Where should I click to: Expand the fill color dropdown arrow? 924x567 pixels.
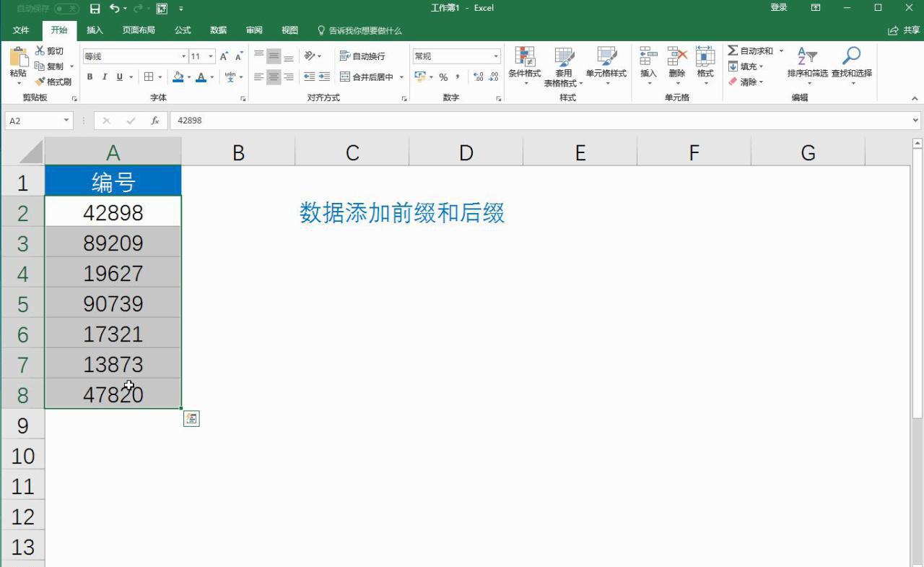point(189,77)
